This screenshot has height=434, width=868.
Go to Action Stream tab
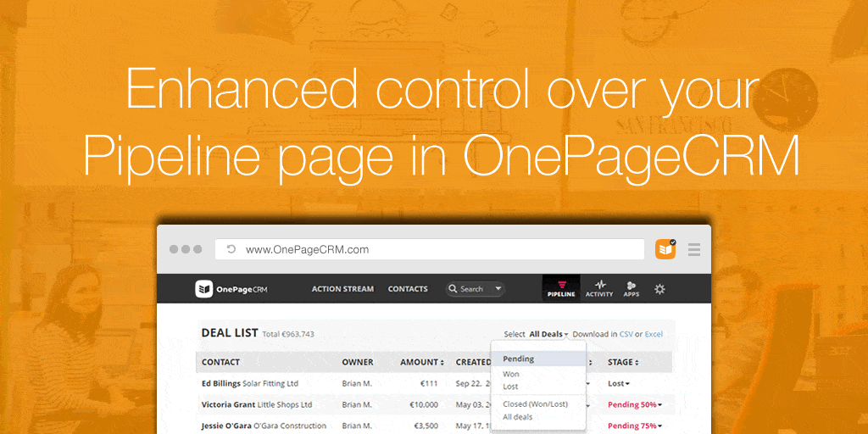click(x=342, y=289)
